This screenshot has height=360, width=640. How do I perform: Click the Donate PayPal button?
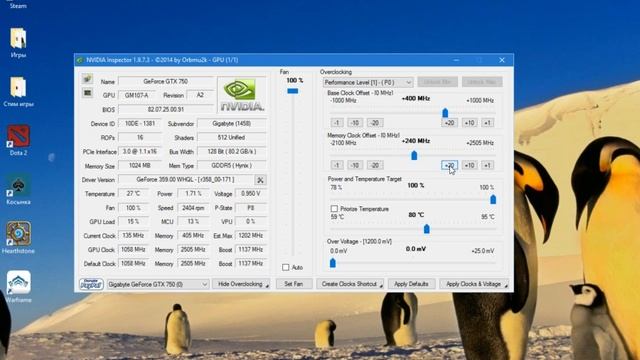pos(91,284)
